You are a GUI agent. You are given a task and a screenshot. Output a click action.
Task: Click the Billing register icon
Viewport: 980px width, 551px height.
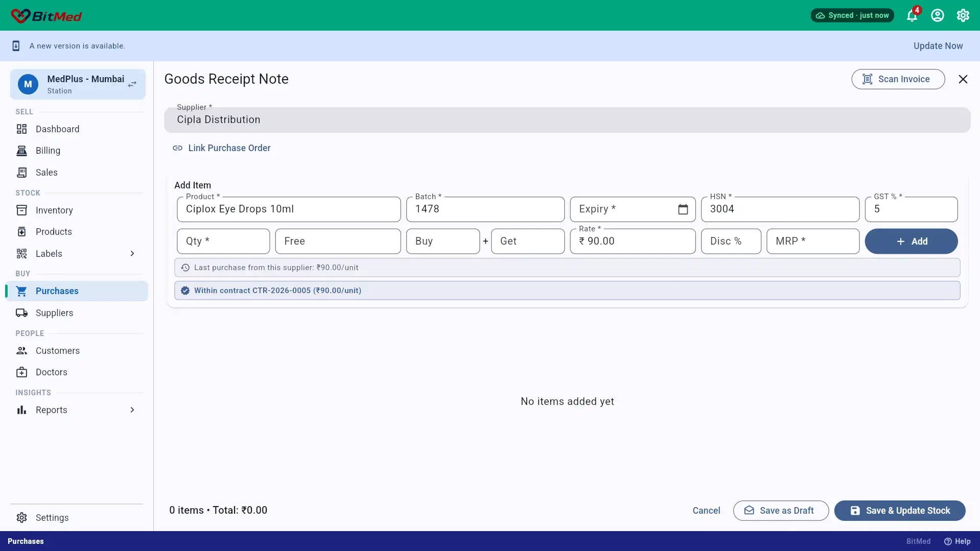[x=21, y=151]
